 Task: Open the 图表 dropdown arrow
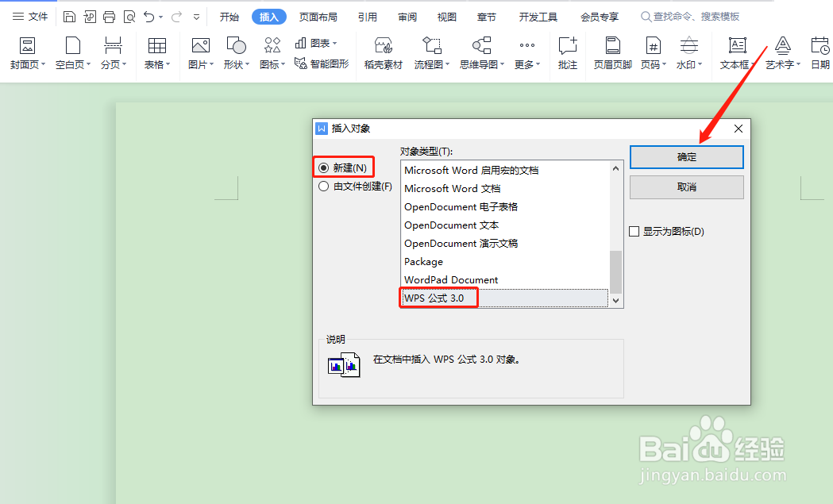(x=334, y=43)
